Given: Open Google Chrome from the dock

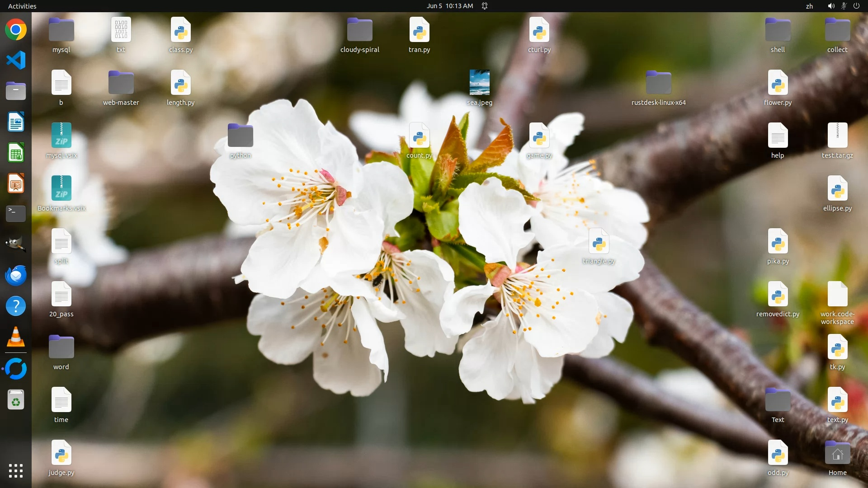Looking at the screenshot, I should coord(16,30).
